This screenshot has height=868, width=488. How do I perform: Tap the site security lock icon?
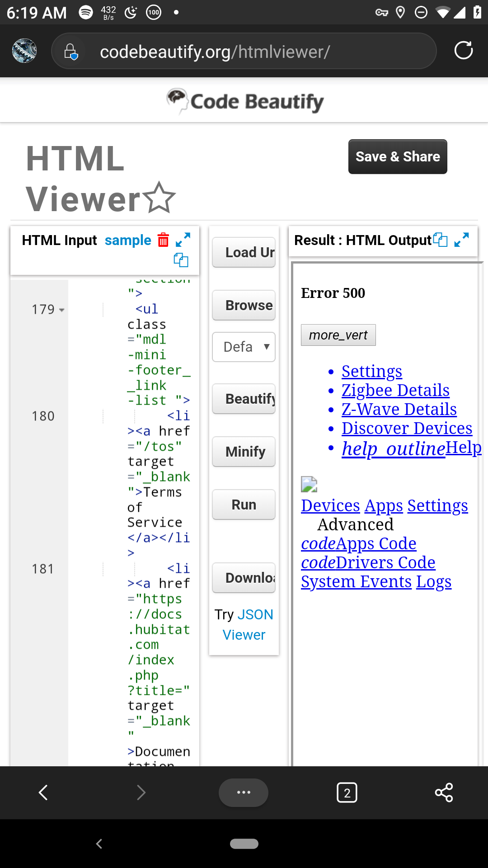point(71,52)
